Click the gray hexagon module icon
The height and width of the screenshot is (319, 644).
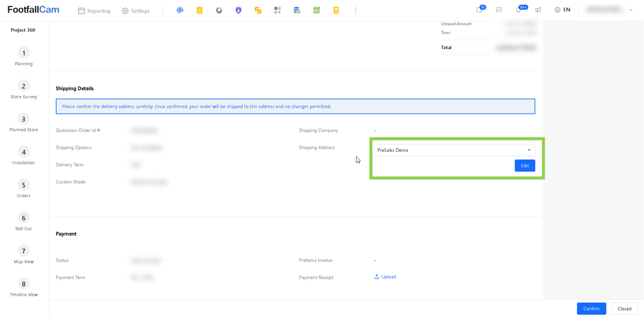[x=219, y=10]
